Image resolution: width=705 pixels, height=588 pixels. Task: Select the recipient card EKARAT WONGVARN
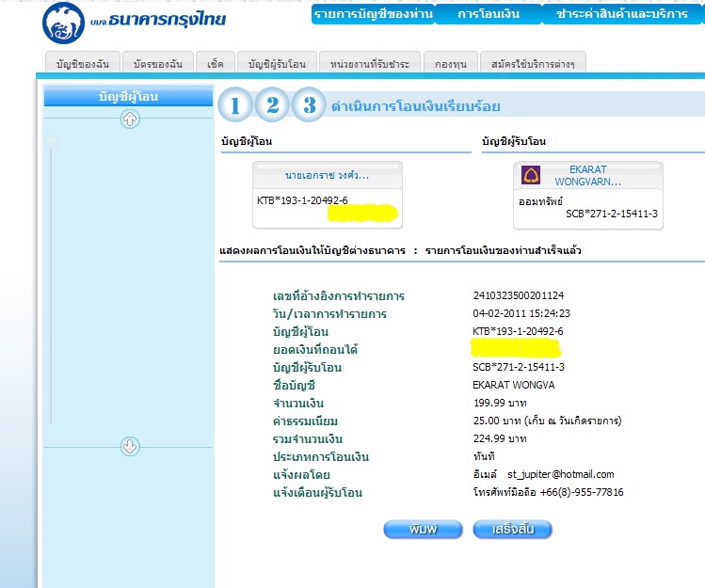click(x=588, y=195)
